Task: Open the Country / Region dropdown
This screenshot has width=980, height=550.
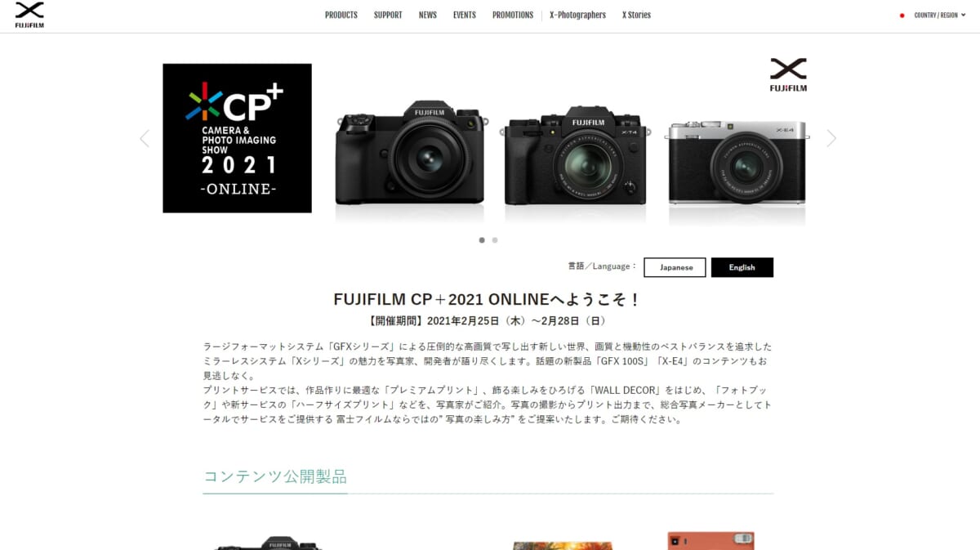Action: [939, 16]
